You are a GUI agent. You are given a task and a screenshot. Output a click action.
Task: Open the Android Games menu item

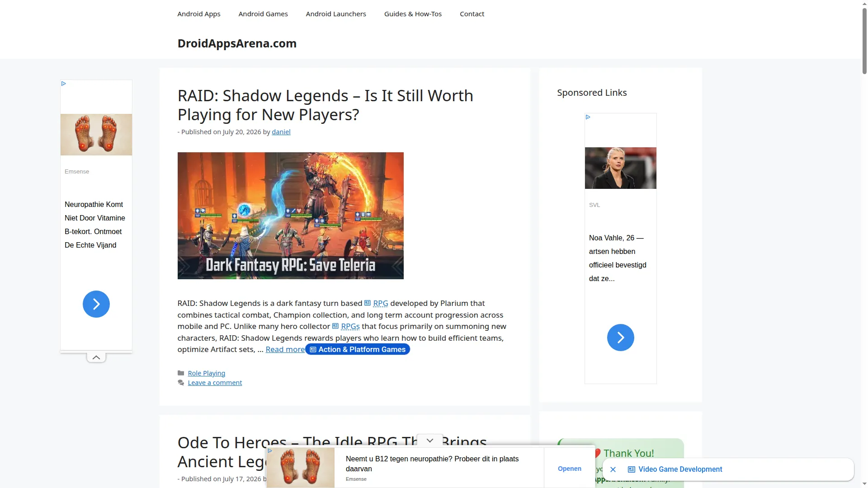[x=263, y=14]
